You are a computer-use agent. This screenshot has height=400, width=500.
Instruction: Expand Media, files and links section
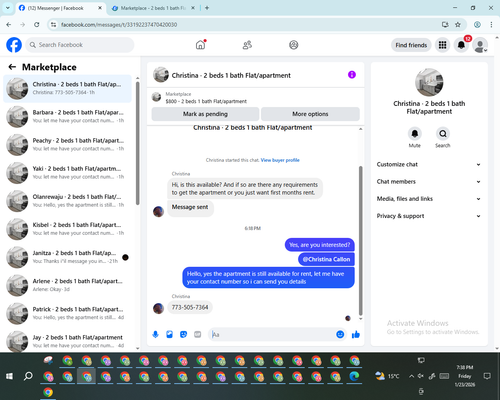[x=429, y=199]
